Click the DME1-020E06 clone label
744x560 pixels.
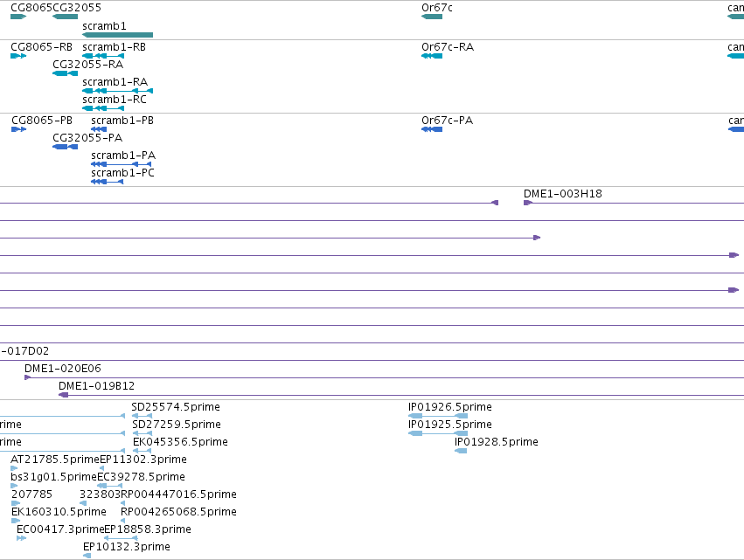pos(63,369)
